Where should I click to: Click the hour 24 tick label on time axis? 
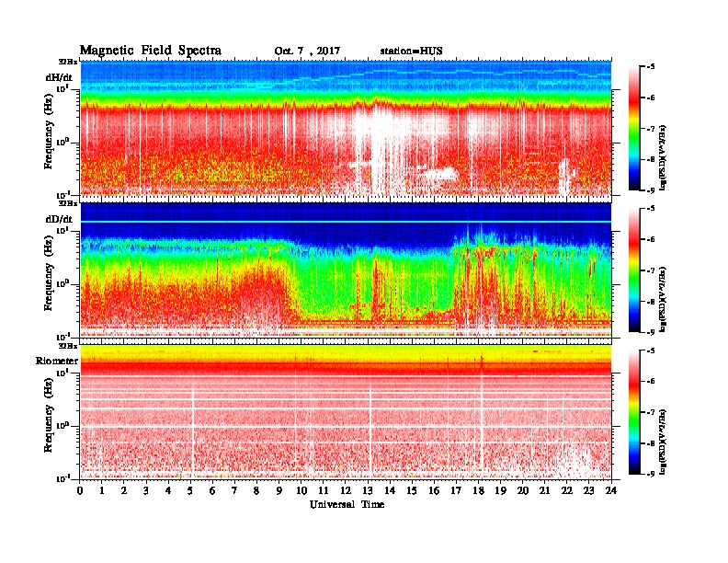(611, 491)
